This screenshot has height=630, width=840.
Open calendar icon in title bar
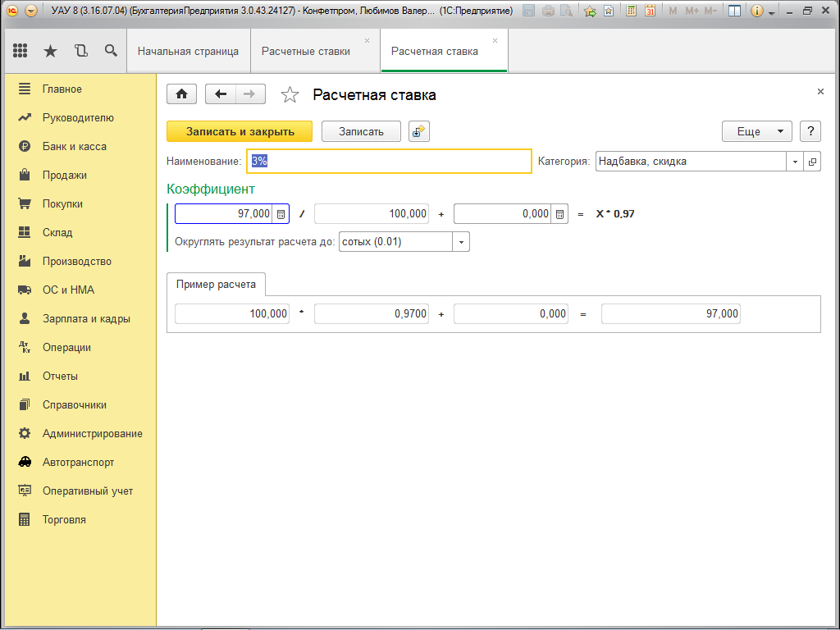[650, 11]
